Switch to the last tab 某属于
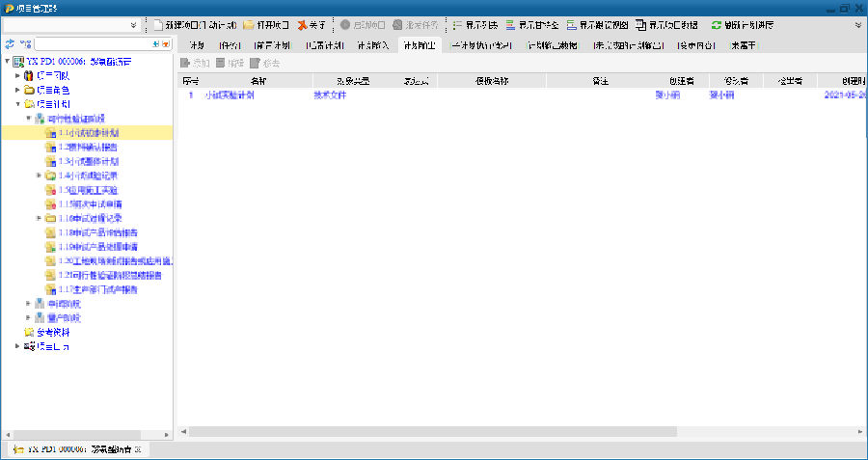 tap(743, 45)
